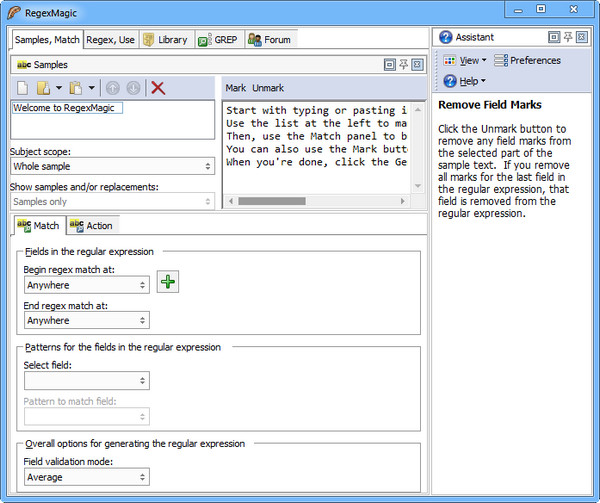Open the GREP tab
This screenshot has height=503, width=600.
coord(216,40)
